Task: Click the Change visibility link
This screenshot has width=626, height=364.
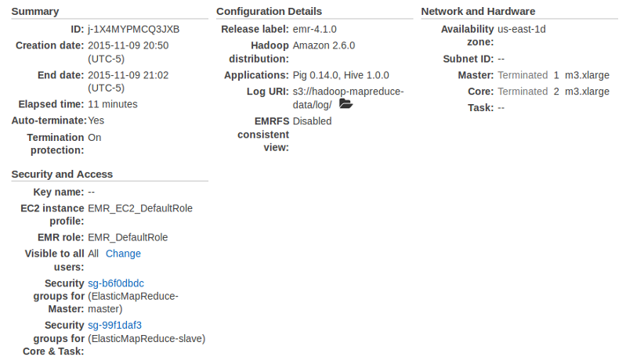Action: (x=123, y=254)
